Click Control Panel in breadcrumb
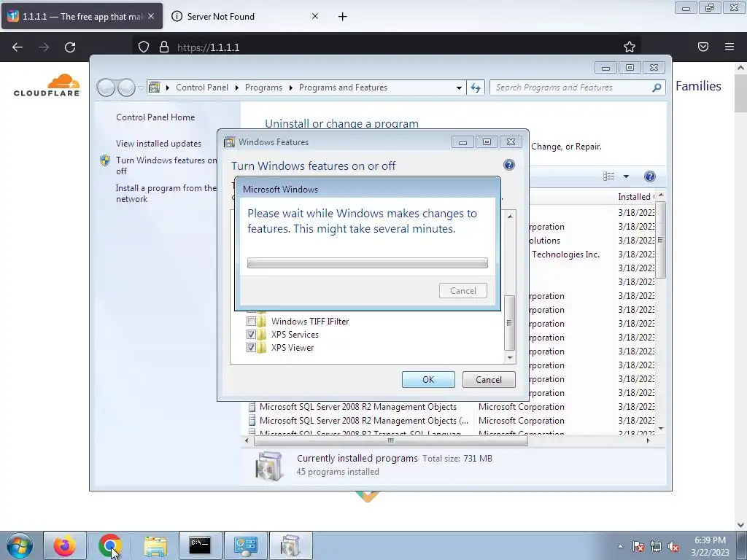 (x=202, y=87)
